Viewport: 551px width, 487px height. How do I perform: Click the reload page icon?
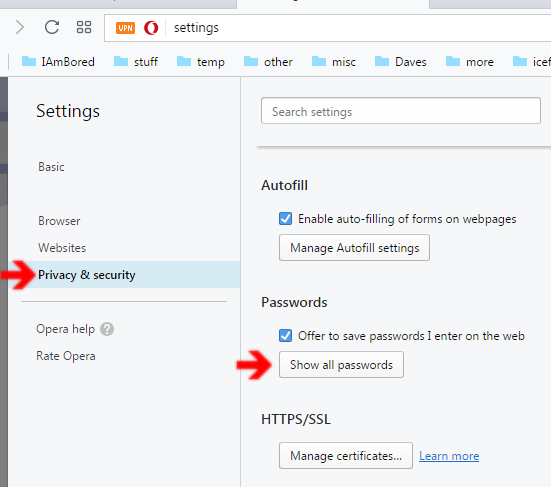(52, 27)
